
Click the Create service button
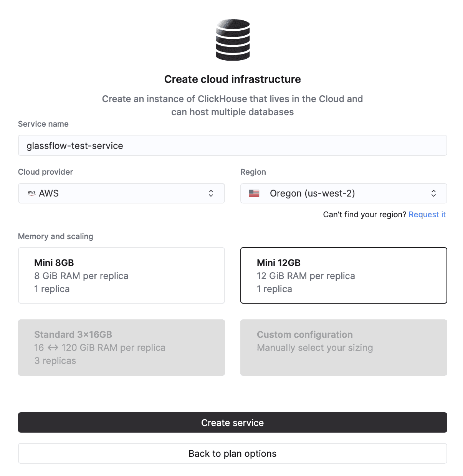pyautogui.click(x=232, y=423)
